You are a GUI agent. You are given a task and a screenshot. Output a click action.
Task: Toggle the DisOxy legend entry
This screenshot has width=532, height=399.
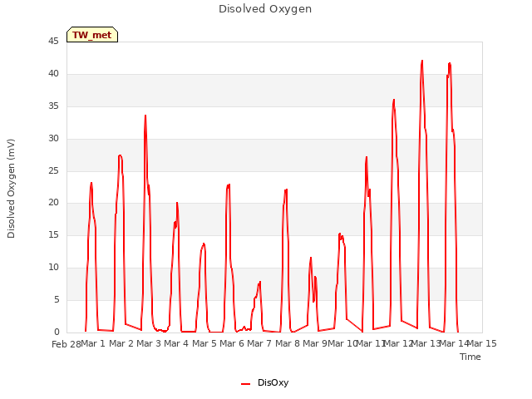tap(264, 382)
